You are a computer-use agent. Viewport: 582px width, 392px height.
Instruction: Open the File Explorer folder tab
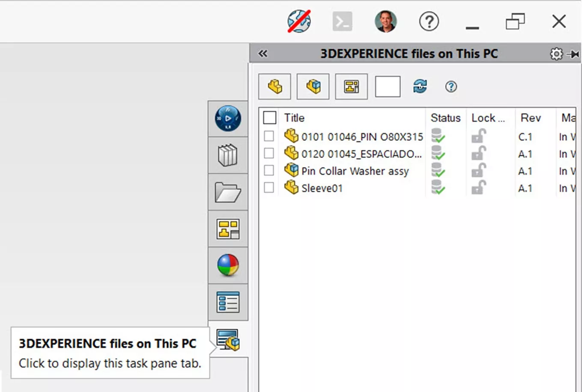point(228,192)
